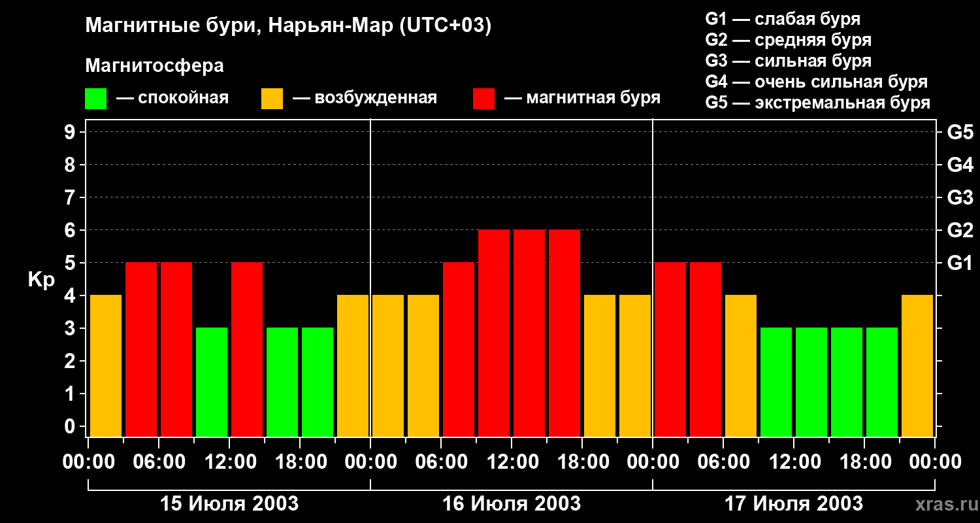Click the '— магнитная буря' legend label

(583, 98)
